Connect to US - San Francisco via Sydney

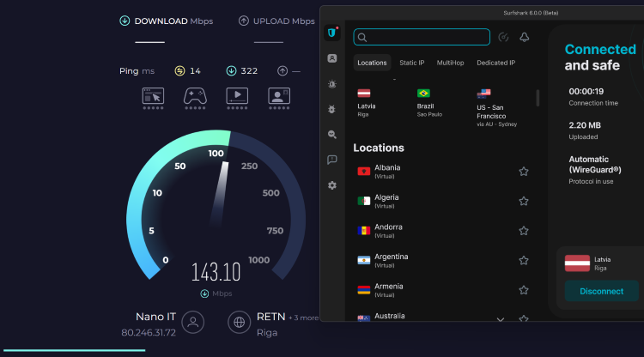[x=496, y=108]
